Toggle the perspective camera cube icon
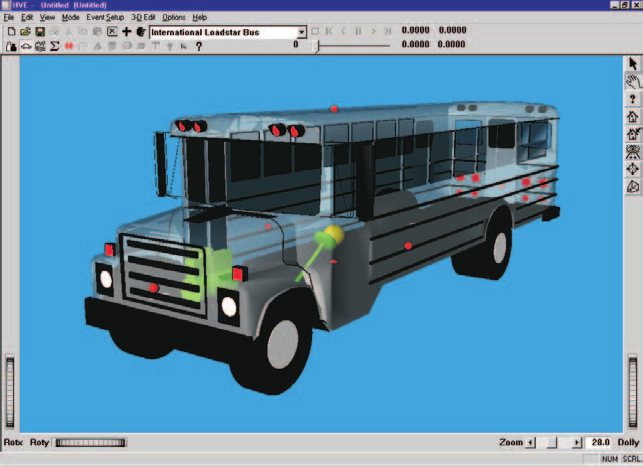643x467 pixels. click(x=633, y=187)
